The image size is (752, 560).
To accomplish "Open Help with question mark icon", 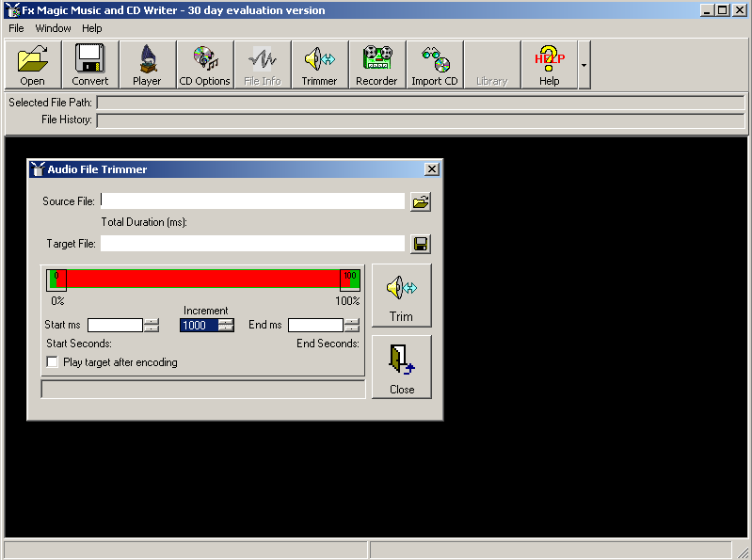I will (549, 65).
